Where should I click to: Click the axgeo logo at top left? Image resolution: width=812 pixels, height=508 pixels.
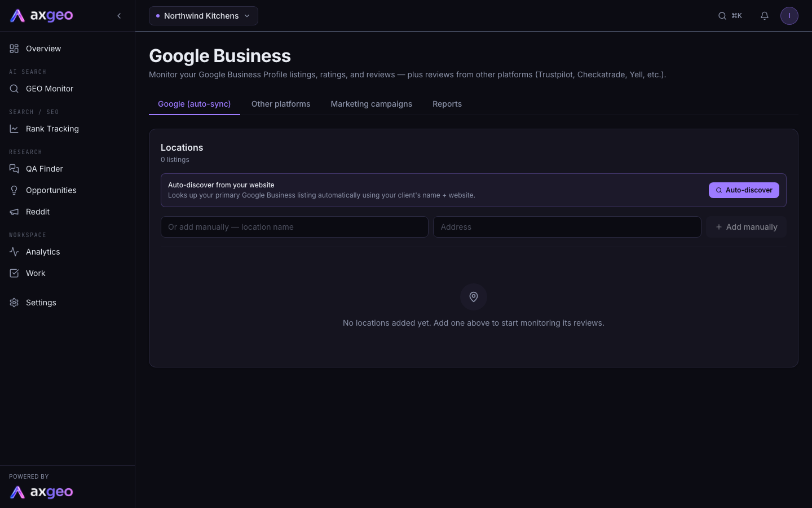coord(42,16)
